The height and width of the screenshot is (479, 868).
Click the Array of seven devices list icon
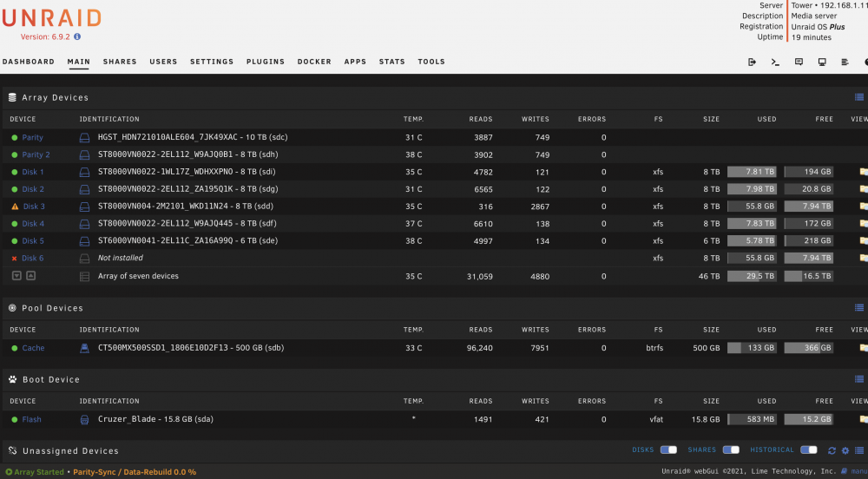84,277
